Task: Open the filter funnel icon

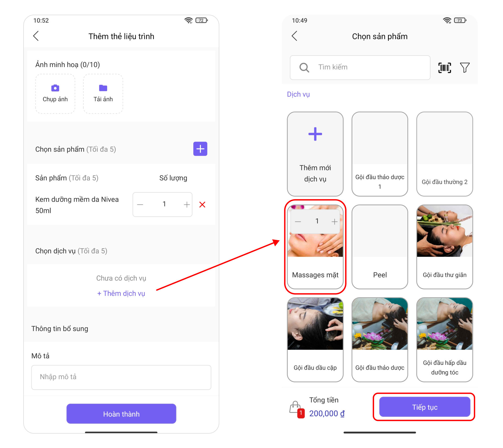Action: tap(465, 68)
